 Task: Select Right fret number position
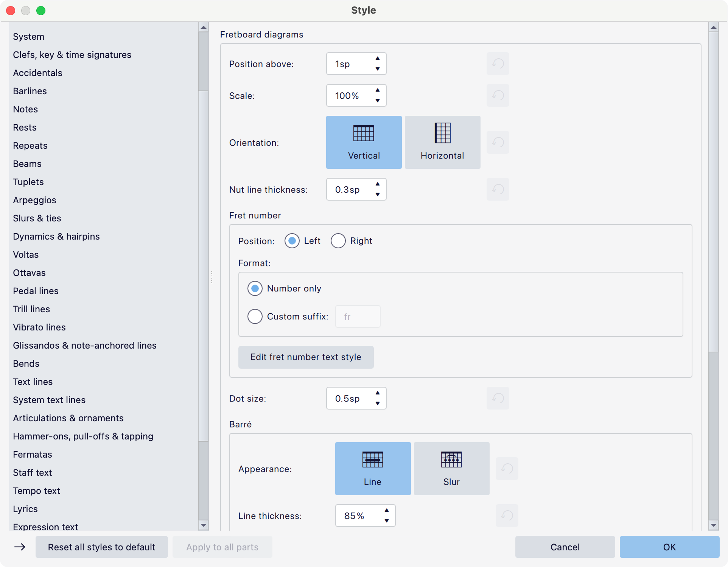point(338,241)
